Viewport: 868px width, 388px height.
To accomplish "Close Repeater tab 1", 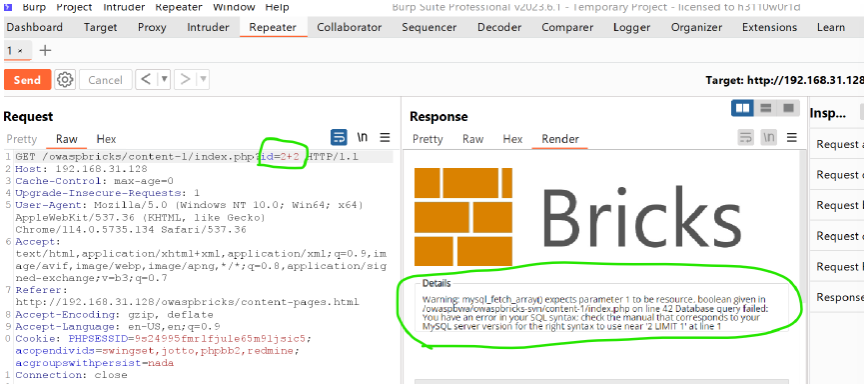I will tap(21, 51).
